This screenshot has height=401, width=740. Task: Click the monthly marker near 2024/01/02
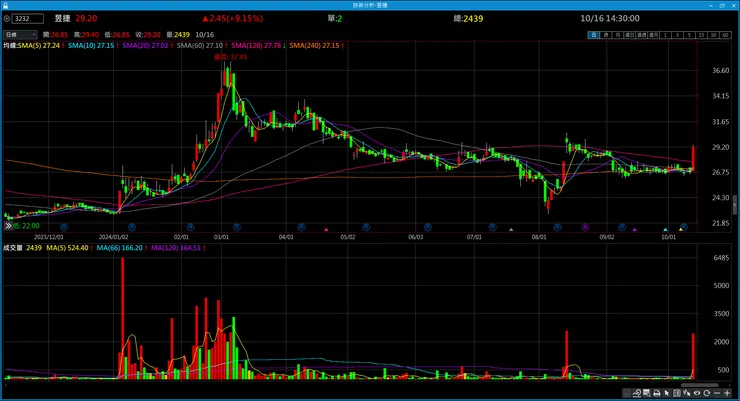[x=132, y=227]
